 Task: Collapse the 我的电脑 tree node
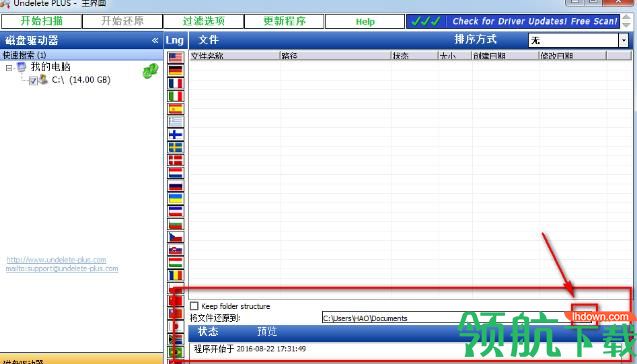pyautogui.click(x=9, y=68)
